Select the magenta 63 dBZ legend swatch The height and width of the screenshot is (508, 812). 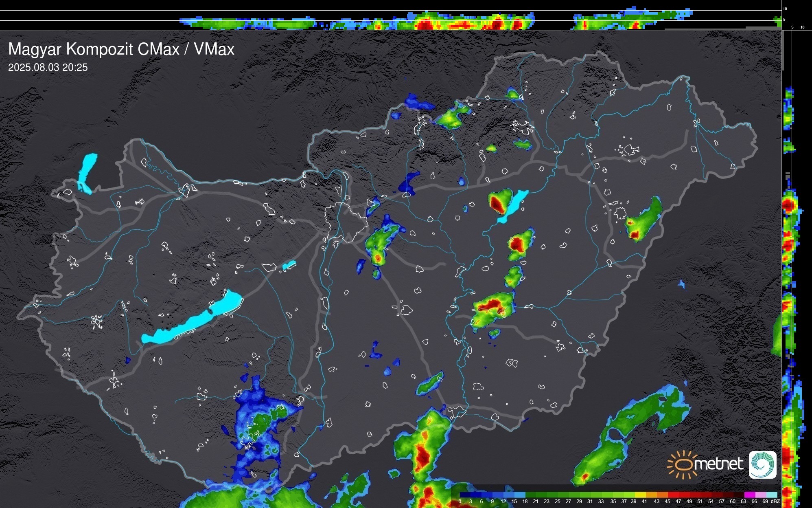tap(749, 495)
